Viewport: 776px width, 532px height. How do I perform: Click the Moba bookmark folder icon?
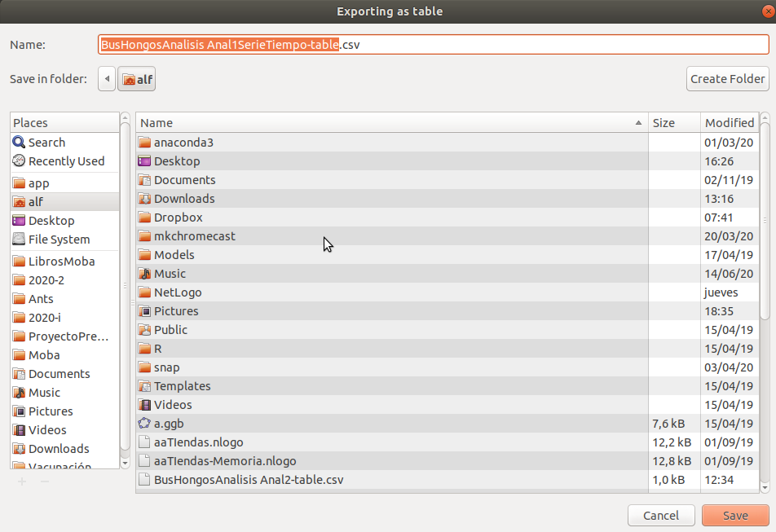click(19, 355)
